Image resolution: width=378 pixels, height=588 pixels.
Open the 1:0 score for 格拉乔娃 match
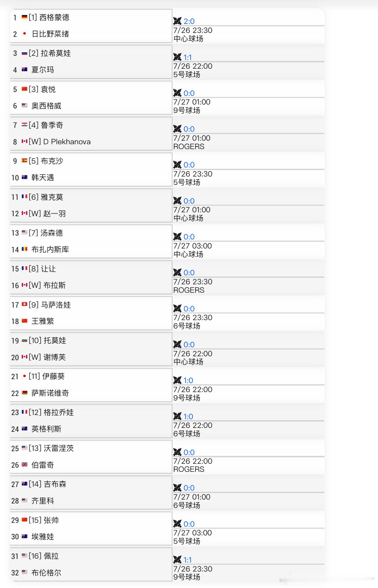[x=188, y=417]
